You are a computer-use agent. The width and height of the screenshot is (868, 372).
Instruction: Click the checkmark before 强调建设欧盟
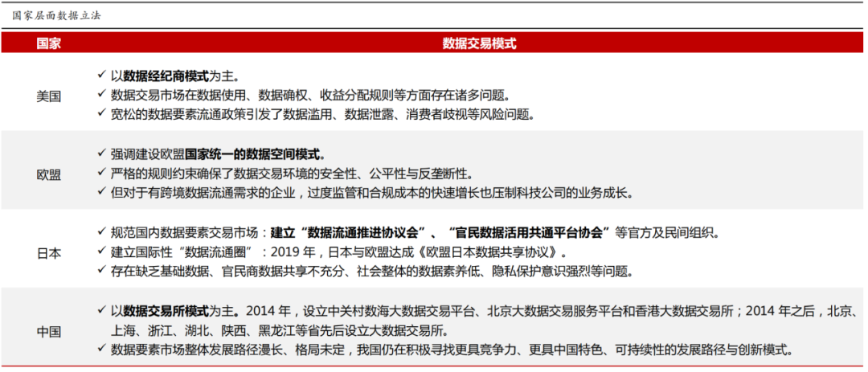tap(101, 153)
